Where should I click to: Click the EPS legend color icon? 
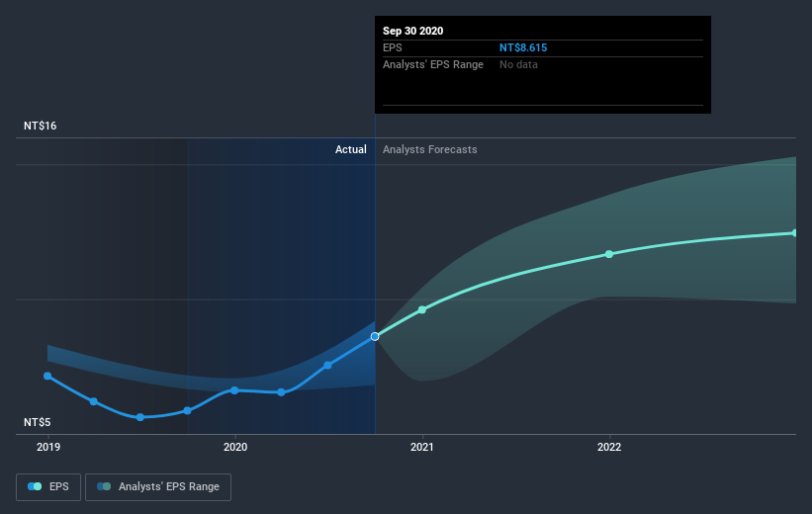click(x=35, y=486)
